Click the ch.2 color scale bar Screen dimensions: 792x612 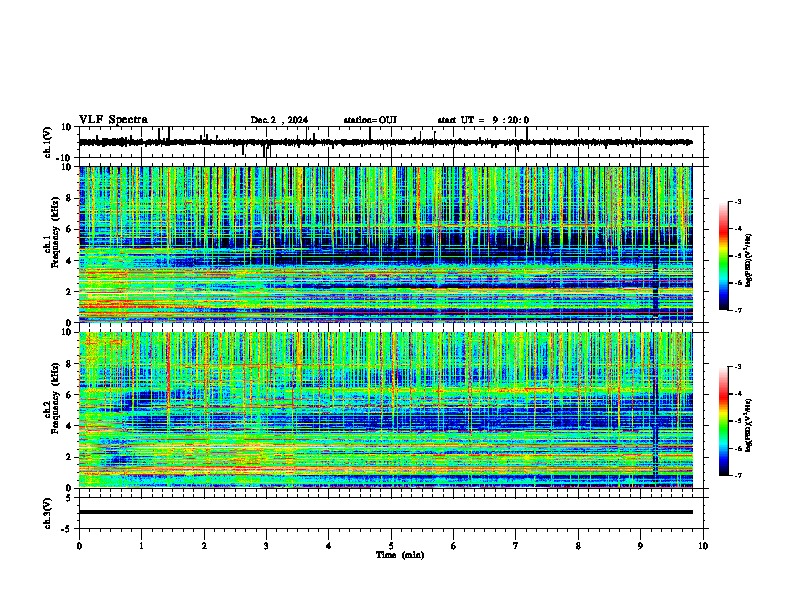tap(724, 421)
